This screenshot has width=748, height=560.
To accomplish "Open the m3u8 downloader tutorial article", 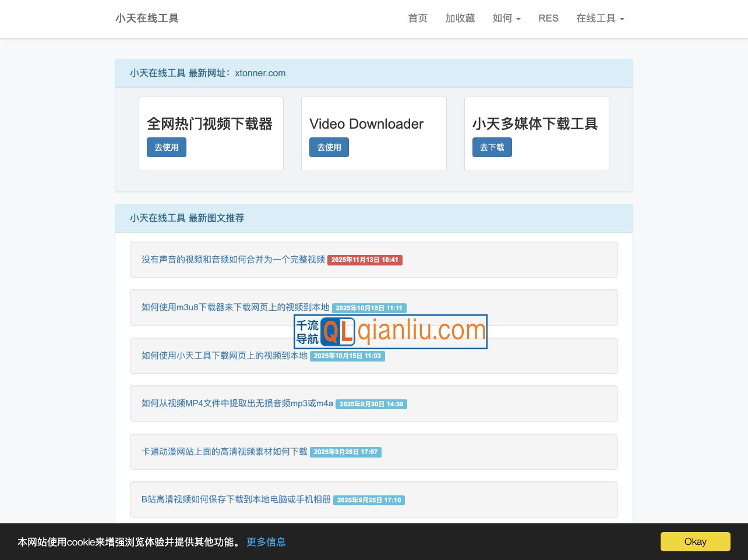I will point(235,307).
